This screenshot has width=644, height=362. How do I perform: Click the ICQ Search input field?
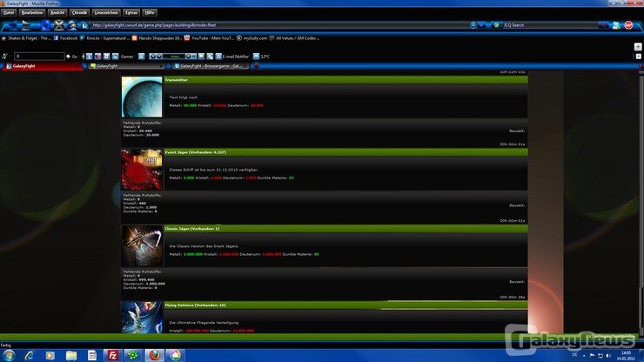point(550,25)
